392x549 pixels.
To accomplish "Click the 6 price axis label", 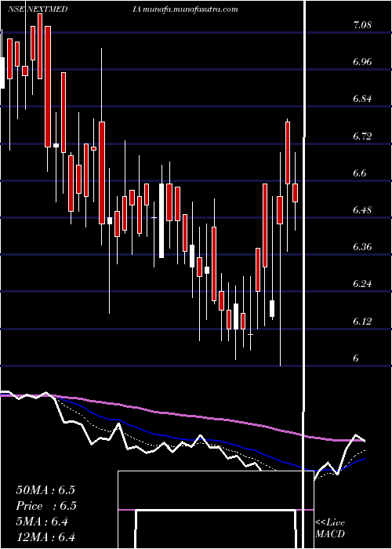I will pyautogui.click(x=356, y=358).
